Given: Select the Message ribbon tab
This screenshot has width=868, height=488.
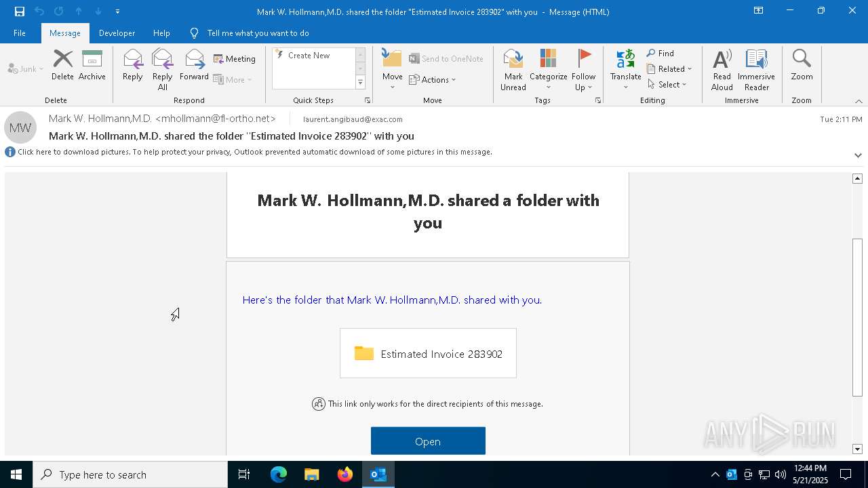Looking at the screenshot, I should pyautogui.click(x=65, y=33).
